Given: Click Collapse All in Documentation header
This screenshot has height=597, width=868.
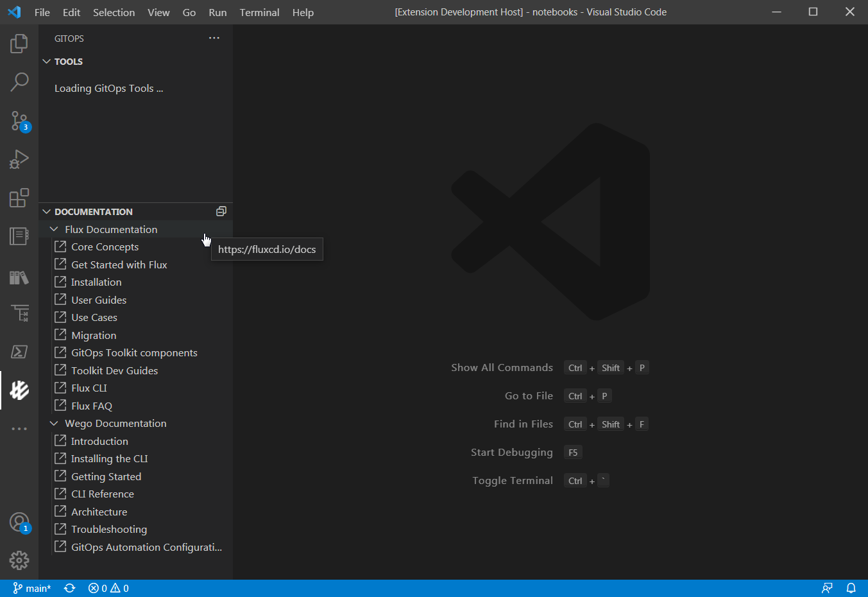Looking at the screenshot, I should click(221, 211).
